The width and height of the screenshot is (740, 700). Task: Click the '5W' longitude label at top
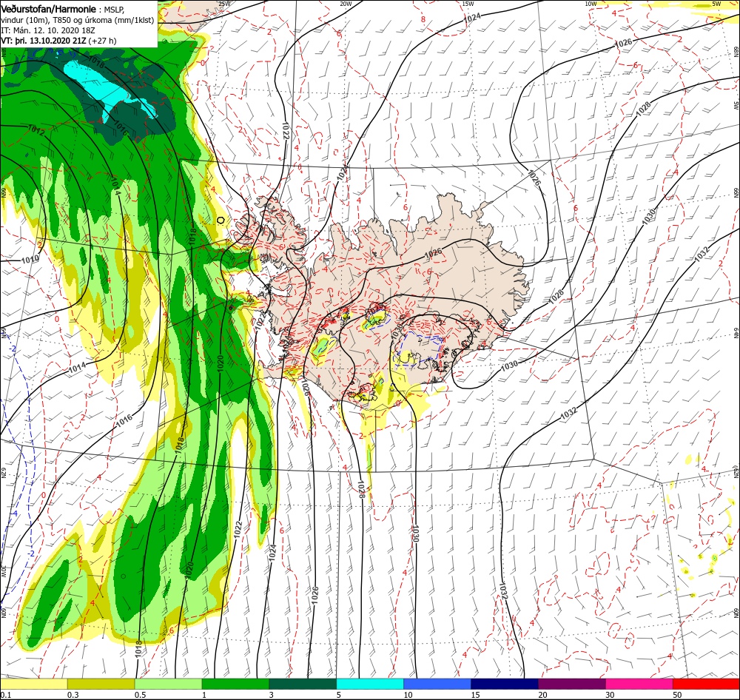click(x=716, y=4)
